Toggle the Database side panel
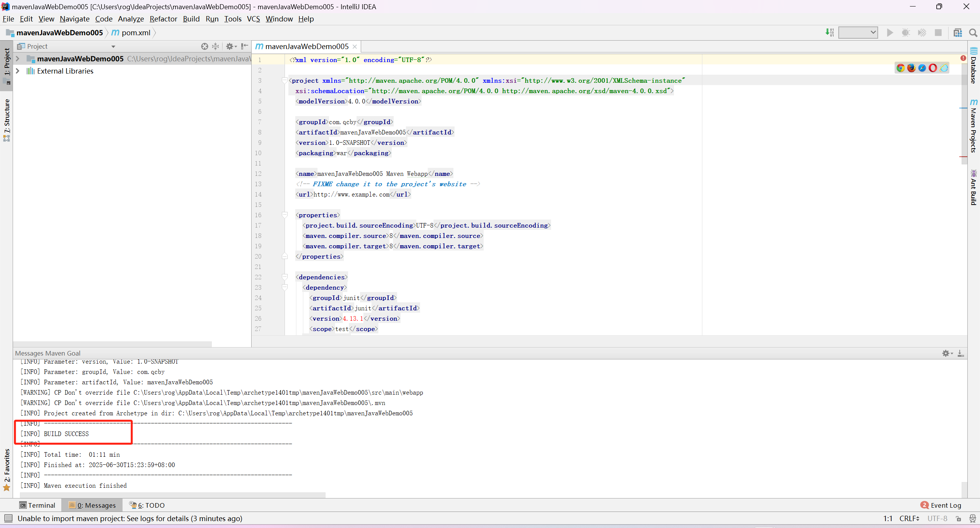980x528 pixels. coord(973,65)
